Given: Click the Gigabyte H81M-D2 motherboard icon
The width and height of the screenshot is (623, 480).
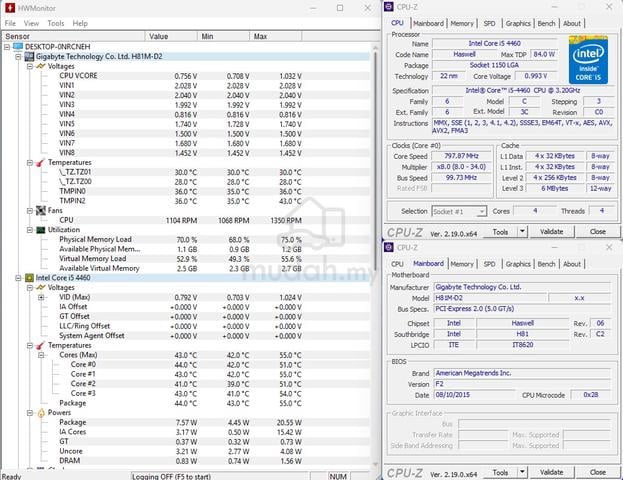Looking at the screenshot, I should (29, 57).
